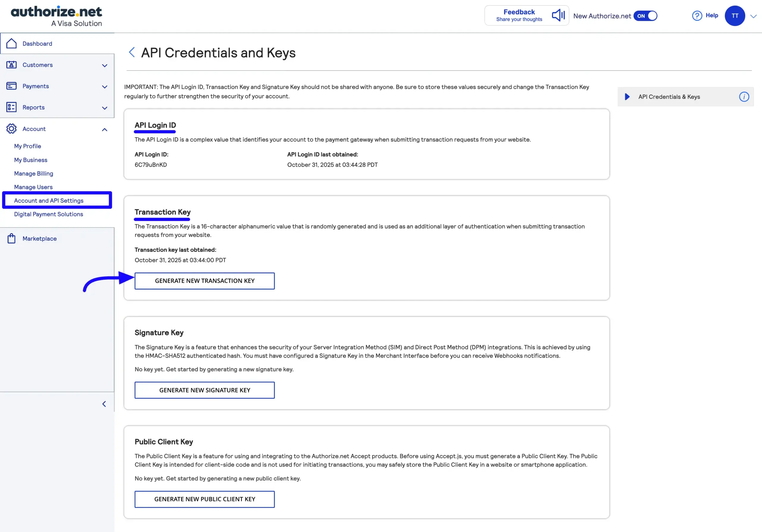Screen dimensions: 762x532
Task: Click Generate New Signature Key
Action: pyautogui.click(x=204, y=390)
